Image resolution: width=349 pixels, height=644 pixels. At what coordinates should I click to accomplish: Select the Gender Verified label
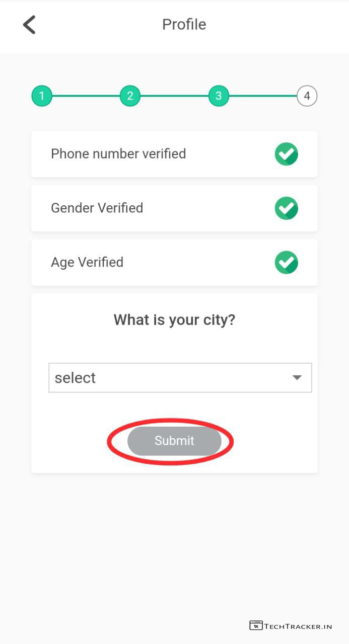click(x=97, y=208)
